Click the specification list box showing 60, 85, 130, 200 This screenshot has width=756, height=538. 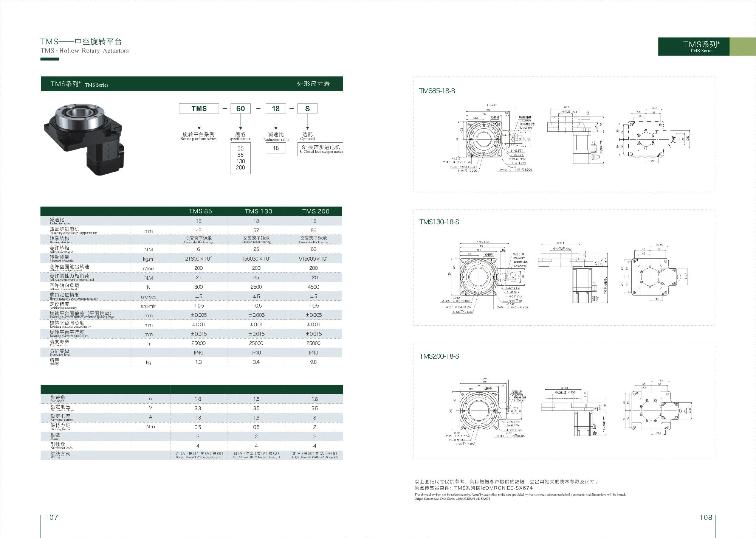[x=240, y=158]
